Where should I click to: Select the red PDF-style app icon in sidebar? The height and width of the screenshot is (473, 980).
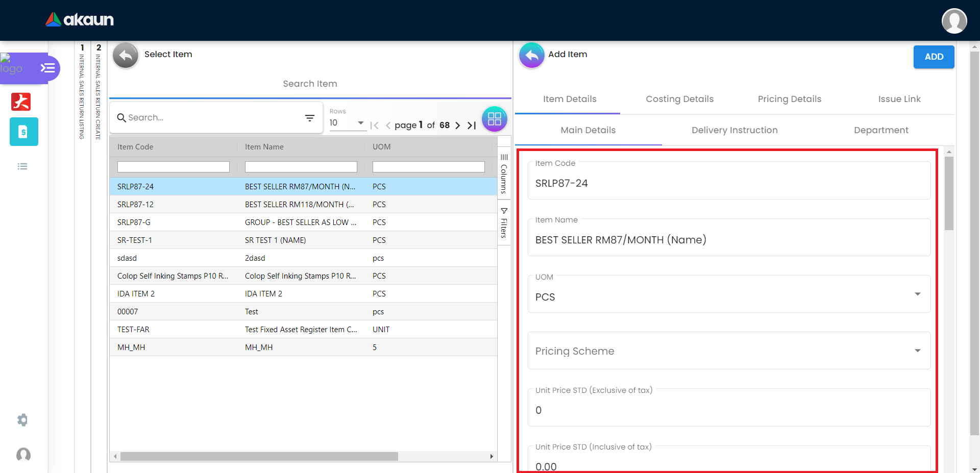21,102
